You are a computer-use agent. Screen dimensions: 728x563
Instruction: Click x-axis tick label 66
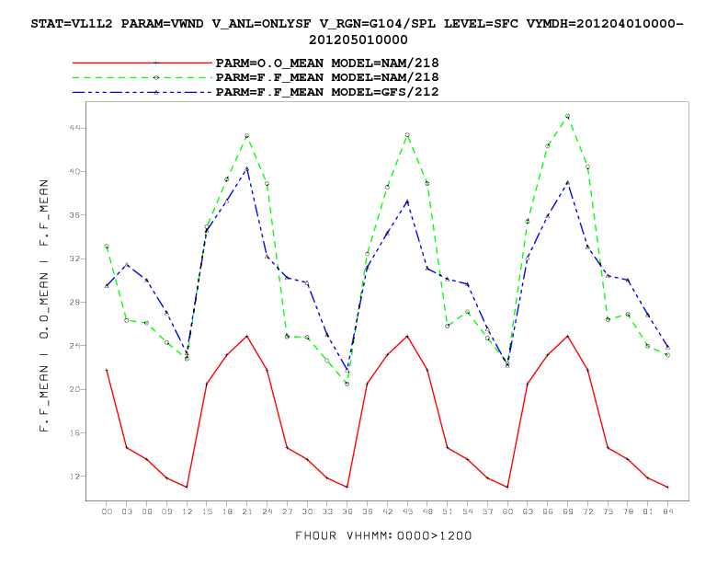point(548,511)
